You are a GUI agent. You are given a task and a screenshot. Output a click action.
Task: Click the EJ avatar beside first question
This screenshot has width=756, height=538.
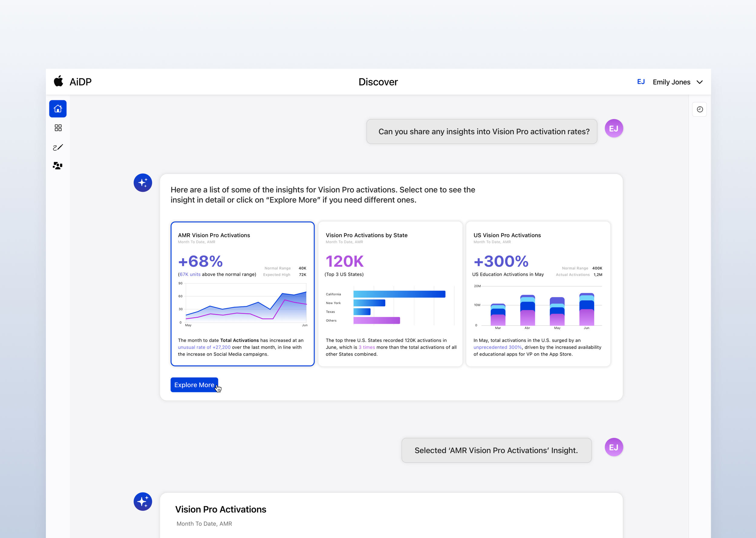(614, 129)
